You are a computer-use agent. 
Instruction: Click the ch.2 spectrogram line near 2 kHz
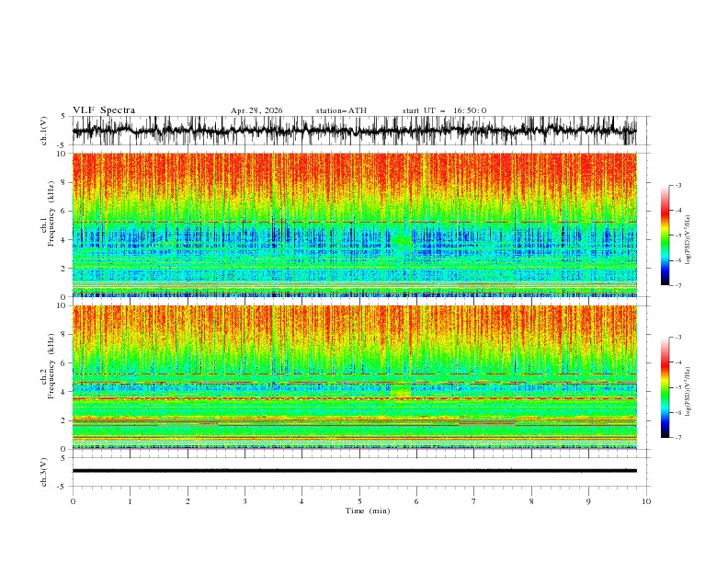(x=354, y=420)
